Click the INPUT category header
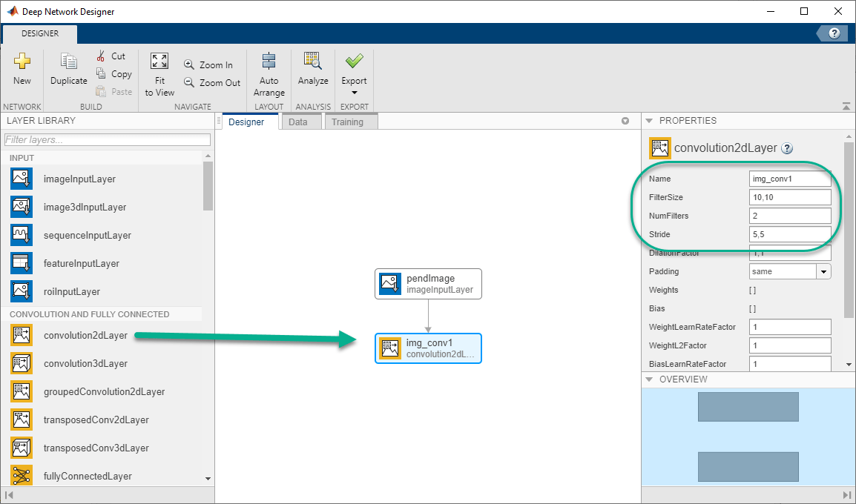The image size is (856, 504). (22, 158)
